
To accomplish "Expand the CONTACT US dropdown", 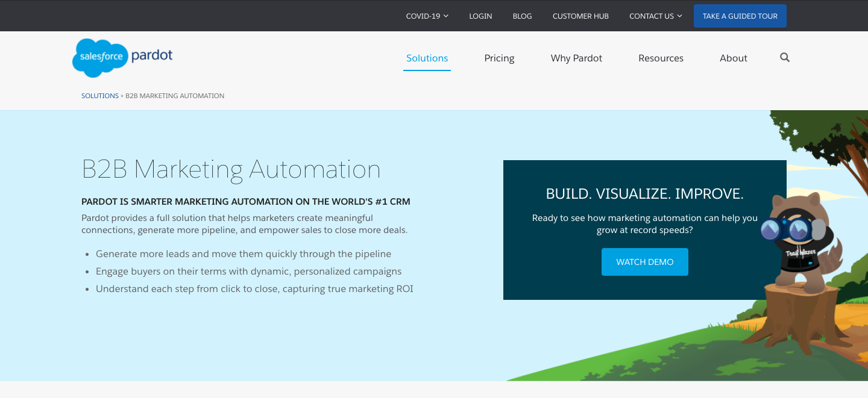I will [x=656, y=16].
